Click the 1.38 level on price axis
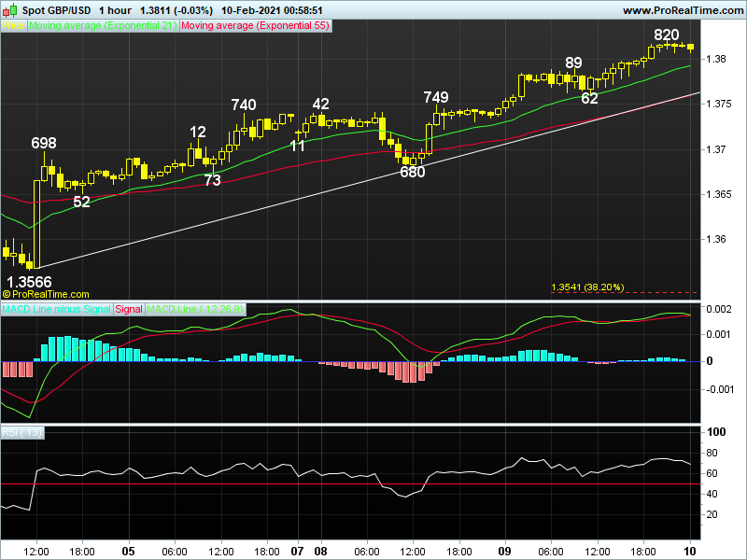 pyautogui.click(x=718, y=59)
